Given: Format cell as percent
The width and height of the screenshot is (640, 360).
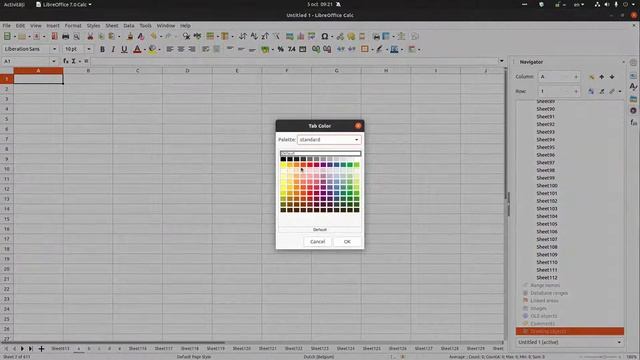Looking at the screenshot, I should click(280, 49).
